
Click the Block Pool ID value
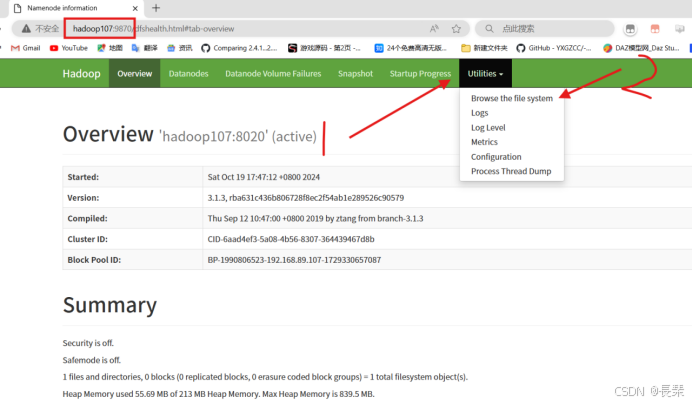click(x=294, y=260)
